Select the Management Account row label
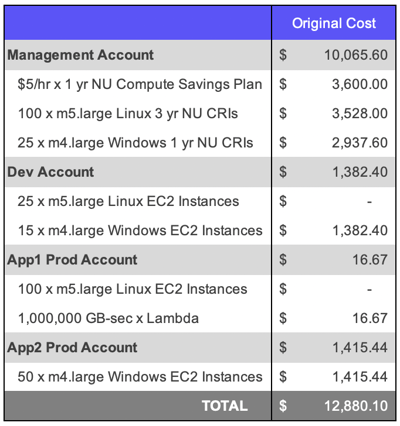Image resolution: width=400 pixels, height=426 pixels. point(80,55)
